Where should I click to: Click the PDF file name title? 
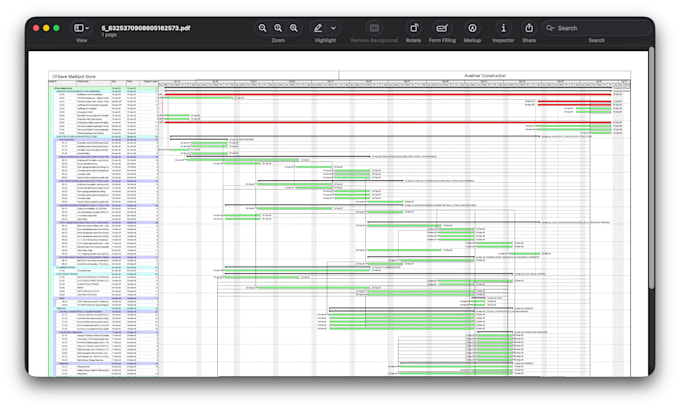146,28
